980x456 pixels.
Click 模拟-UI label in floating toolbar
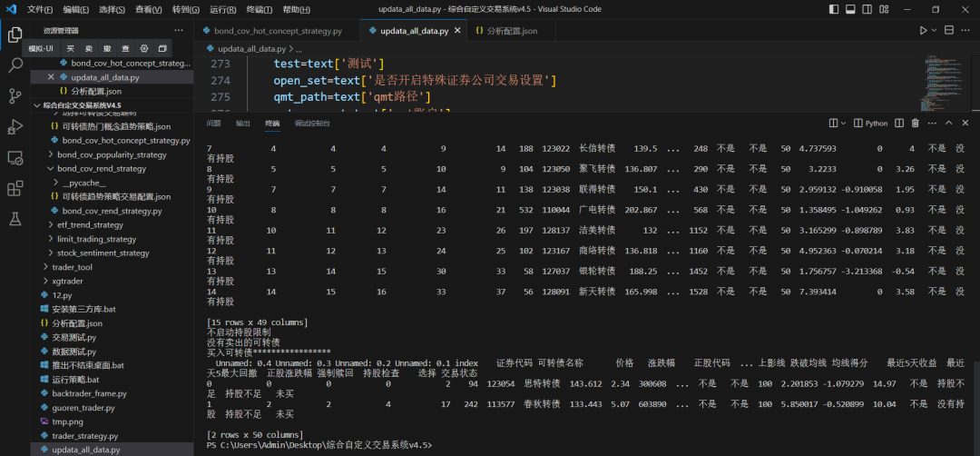(41, 48)
